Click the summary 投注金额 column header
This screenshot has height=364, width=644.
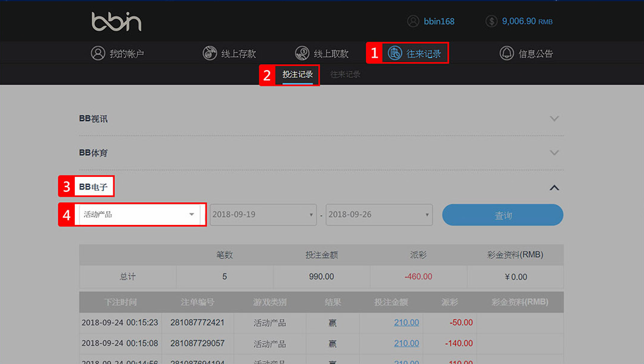[321, 255]
